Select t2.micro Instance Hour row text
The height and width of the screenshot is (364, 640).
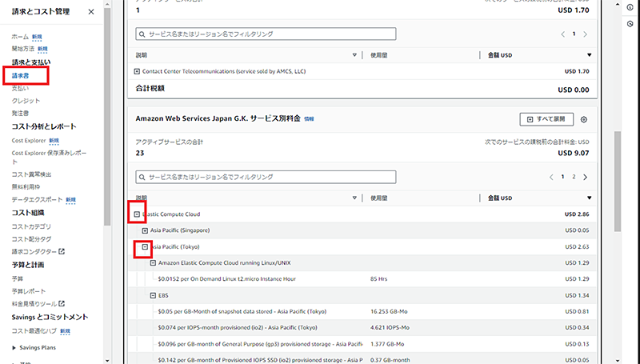point(226,279)
